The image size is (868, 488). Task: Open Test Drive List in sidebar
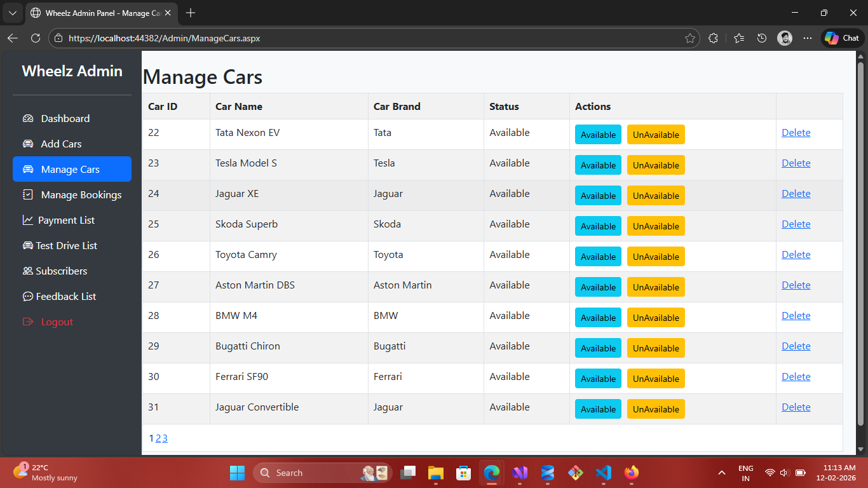point(66,246)
